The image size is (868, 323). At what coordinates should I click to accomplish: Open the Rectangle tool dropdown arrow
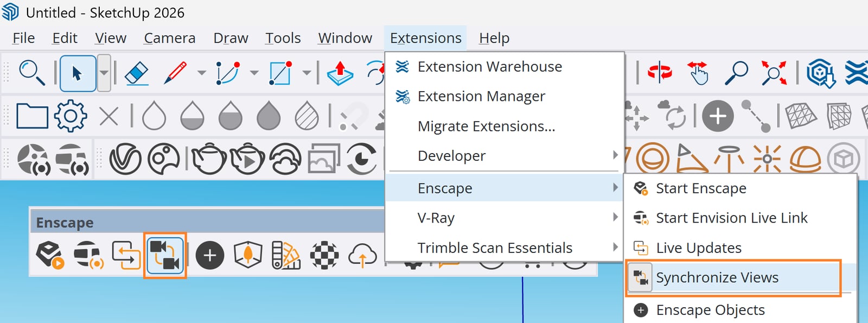307,73
